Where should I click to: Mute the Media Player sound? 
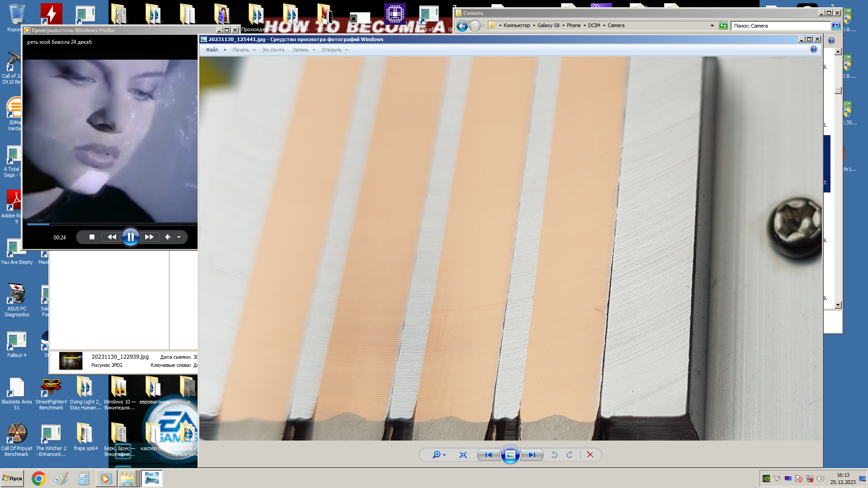[168, 237]
